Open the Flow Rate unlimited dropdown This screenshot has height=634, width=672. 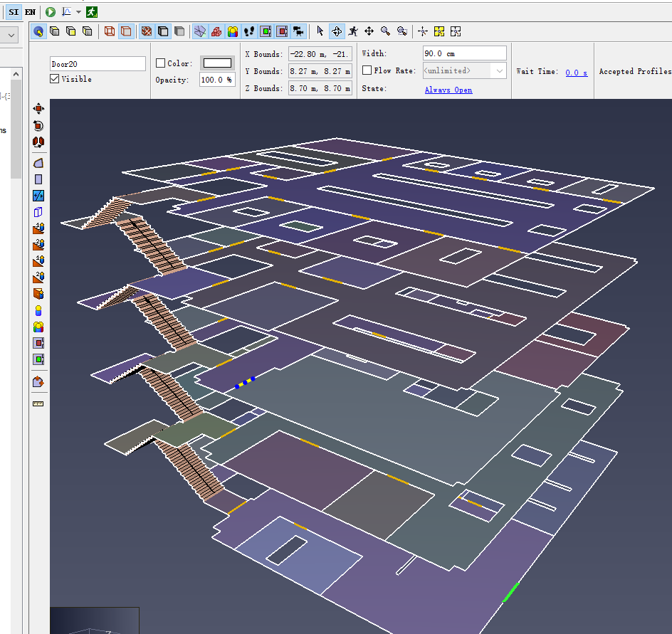(499, 70)
